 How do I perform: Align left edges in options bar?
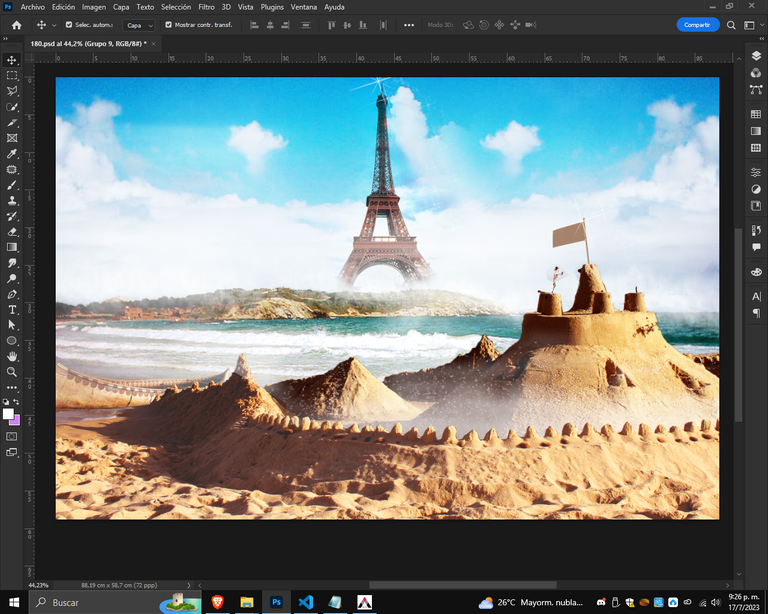(x=254, y=25)
